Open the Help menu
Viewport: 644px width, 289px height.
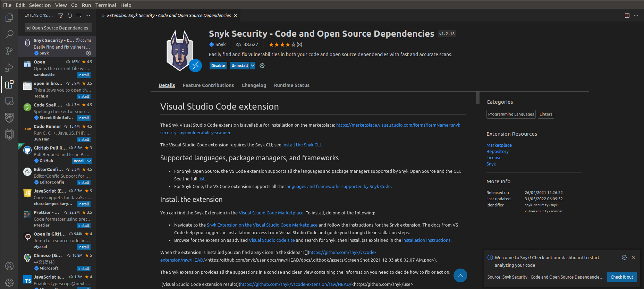click(126, 5)
